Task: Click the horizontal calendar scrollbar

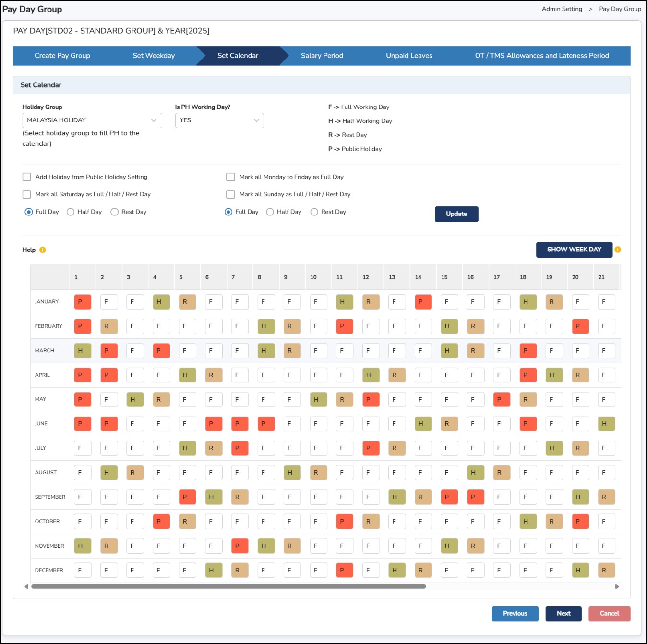Action: [x=228, y=586]
